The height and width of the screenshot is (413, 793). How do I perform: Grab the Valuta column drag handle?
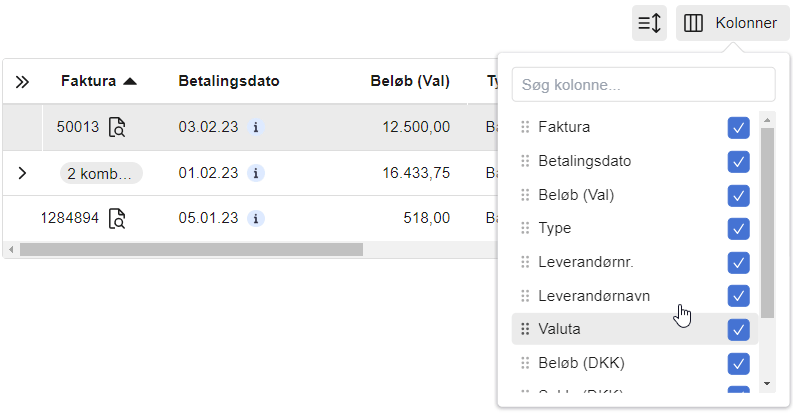[525, 329]
